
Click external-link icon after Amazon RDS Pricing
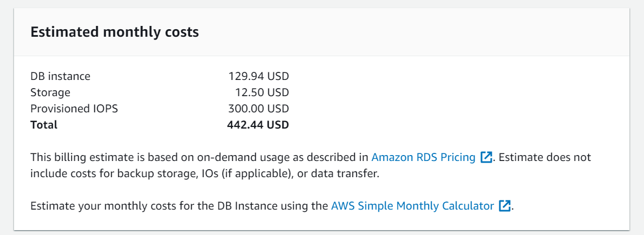[486, 157]
